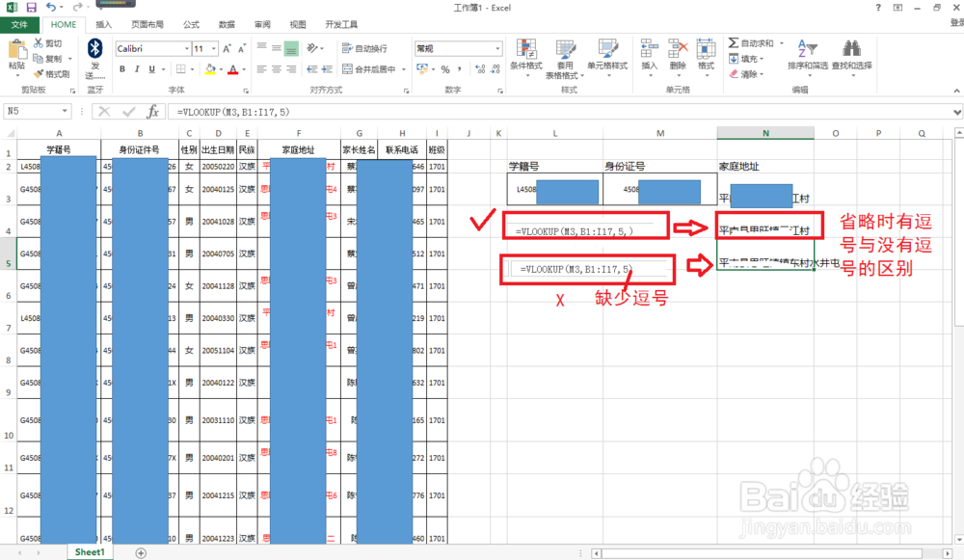Expand the font color dropdown arrow
The height and width of the screenshot is (560, 964).
pos(244,68)
